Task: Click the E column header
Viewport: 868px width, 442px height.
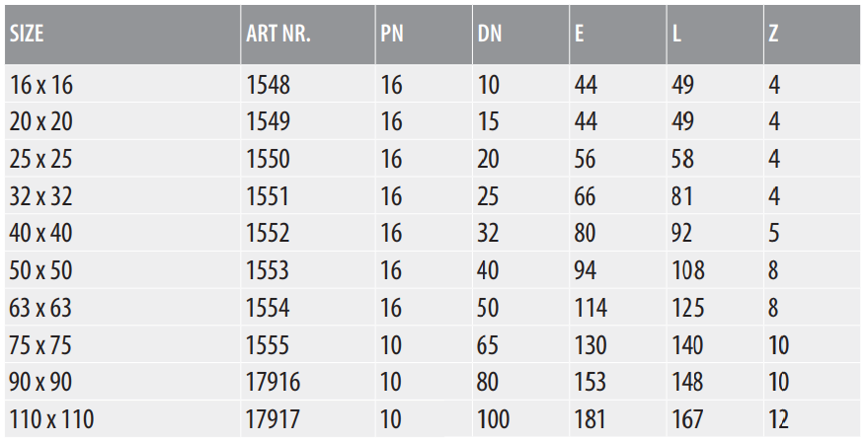Action: pyautogui.click(x=618, y=35)
